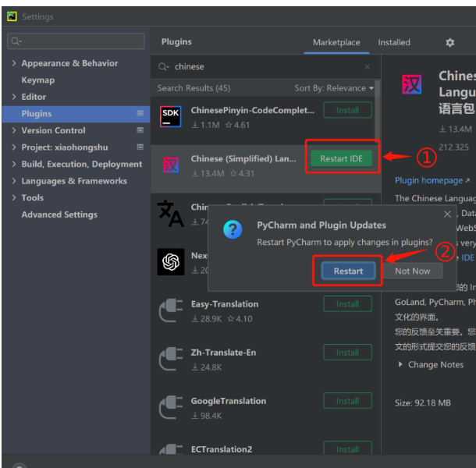476x468 pixels.
Task: Click the Chinese Simplified Language Pack list icon
Action: click(170, 165)
